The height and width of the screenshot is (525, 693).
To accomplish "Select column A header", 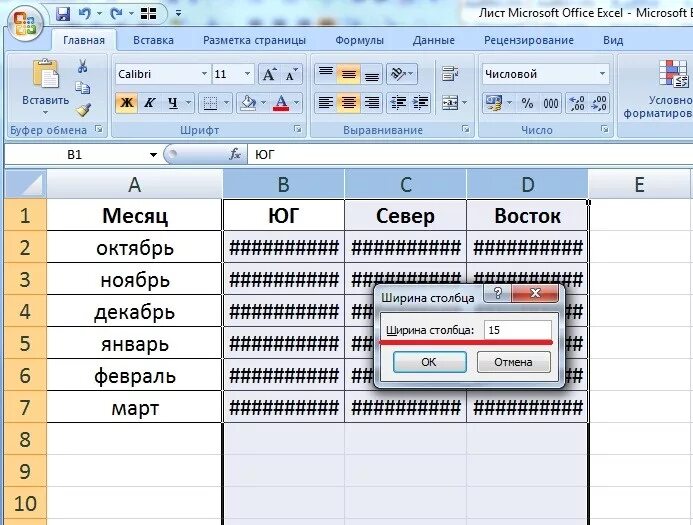I will point(134,184).
